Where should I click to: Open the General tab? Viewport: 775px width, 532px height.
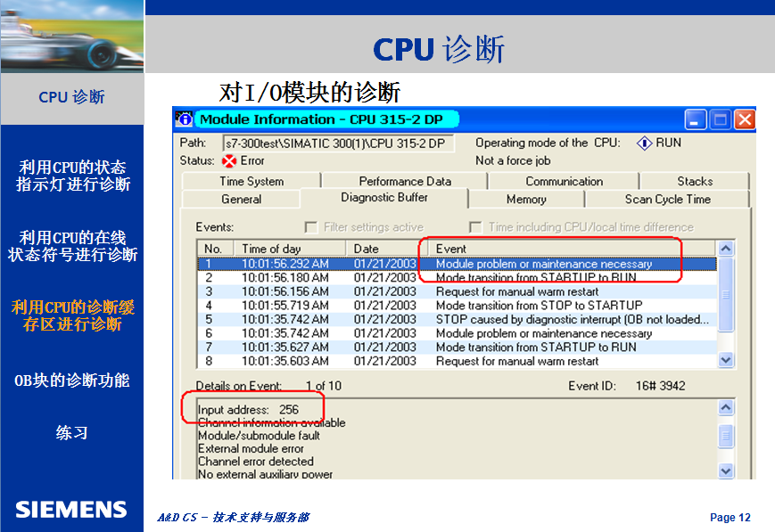241,199
